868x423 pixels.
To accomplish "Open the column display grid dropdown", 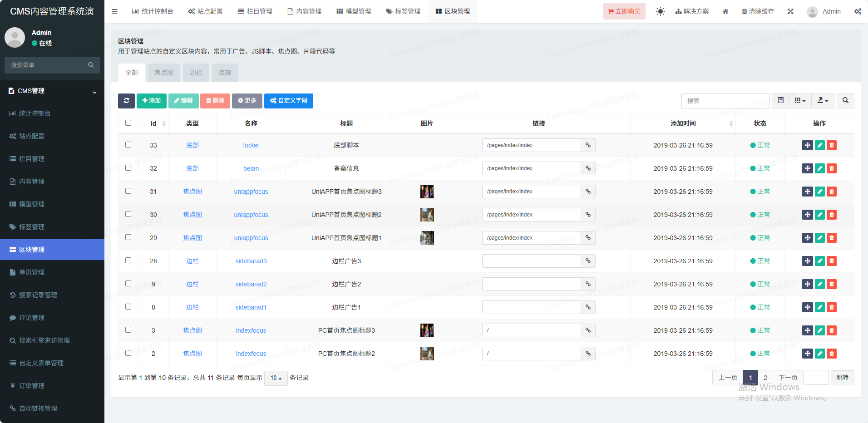I will tap(800, 101).
